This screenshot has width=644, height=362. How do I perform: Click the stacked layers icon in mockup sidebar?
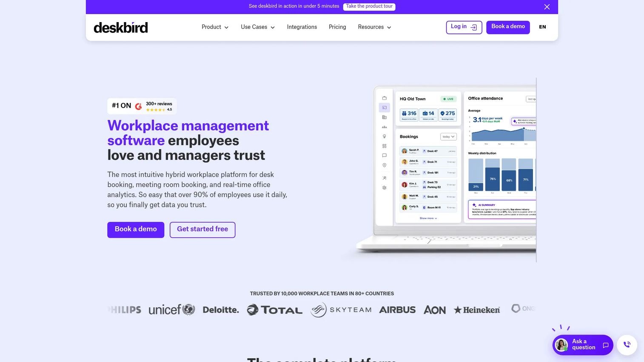pyautogui.click(x=384, y=188)
